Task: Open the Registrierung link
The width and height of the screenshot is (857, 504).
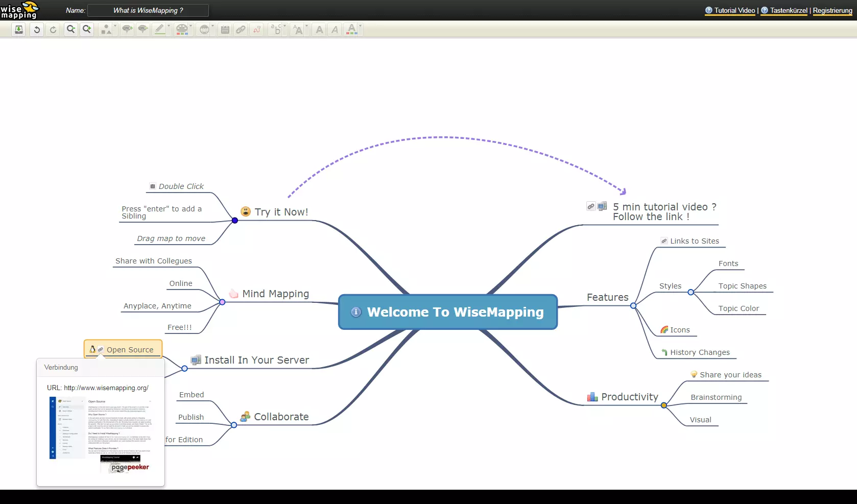Action: pos(832,10)
